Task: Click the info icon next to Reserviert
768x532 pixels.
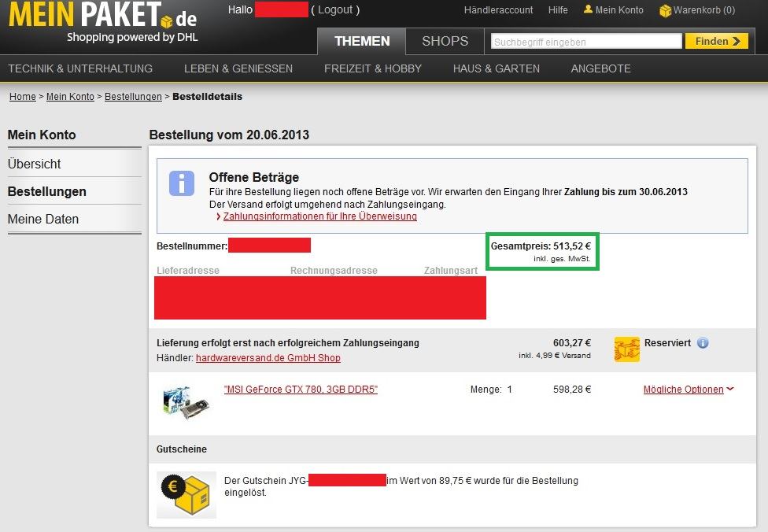Action: 703,343
